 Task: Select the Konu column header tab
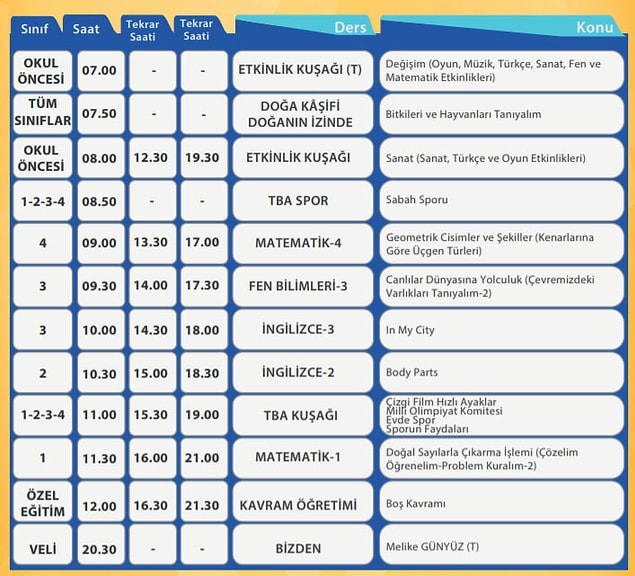point(502,27)
